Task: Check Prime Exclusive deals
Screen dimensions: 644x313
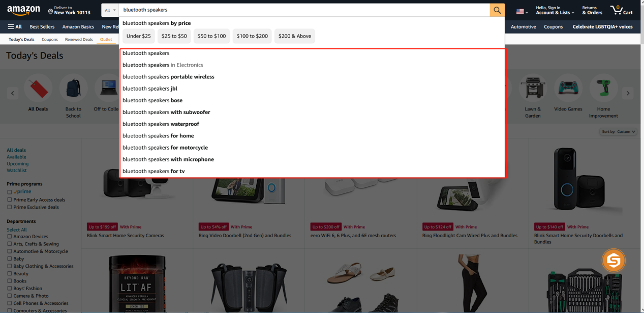Action: (9, 207)
